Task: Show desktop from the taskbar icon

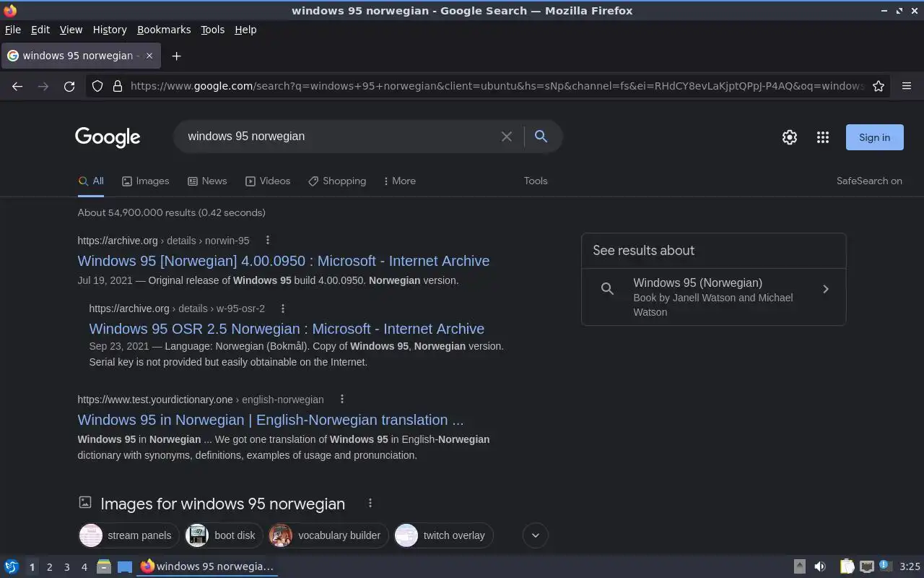Action: pyautogui.click(x=125, y=566)
